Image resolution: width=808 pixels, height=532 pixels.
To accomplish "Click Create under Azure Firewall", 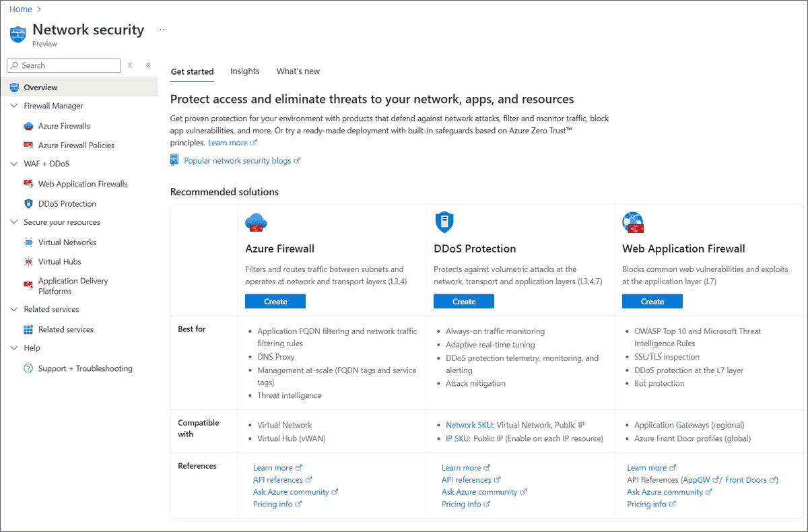I will (275, 302).
